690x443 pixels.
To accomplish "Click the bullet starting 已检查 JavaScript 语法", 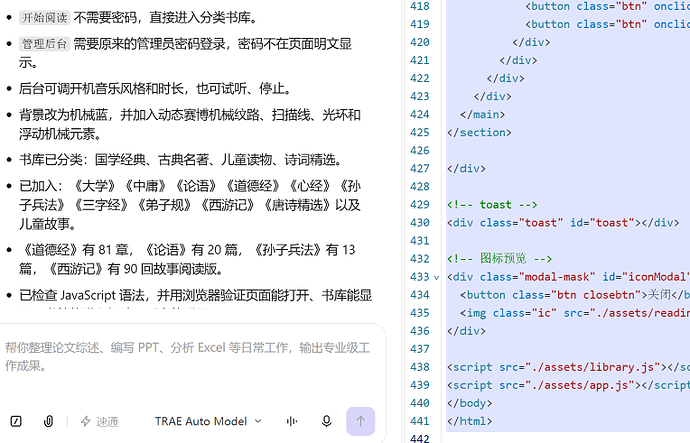I will [195, 295].
